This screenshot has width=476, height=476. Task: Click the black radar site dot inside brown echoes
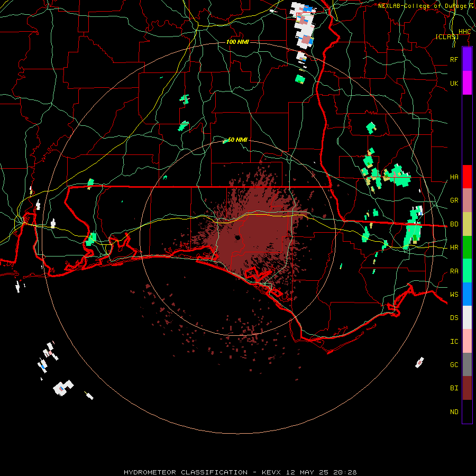pos(237,237)
